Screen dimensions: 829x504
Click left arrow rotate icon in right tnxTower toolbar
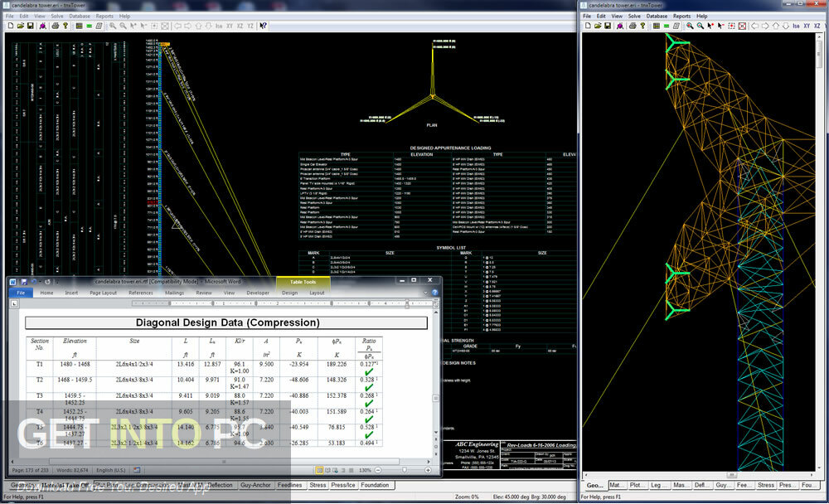[755, 26]
